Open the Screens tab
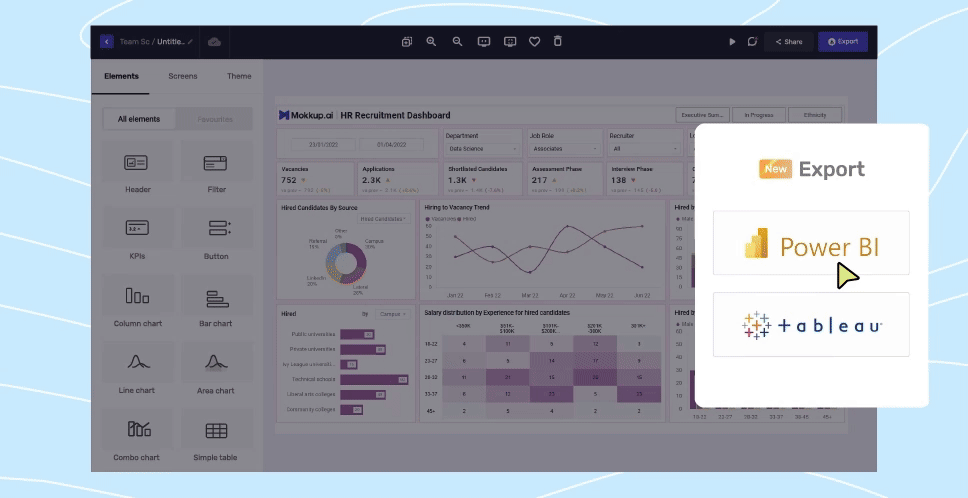968x498 pixels. click(183, 76)
